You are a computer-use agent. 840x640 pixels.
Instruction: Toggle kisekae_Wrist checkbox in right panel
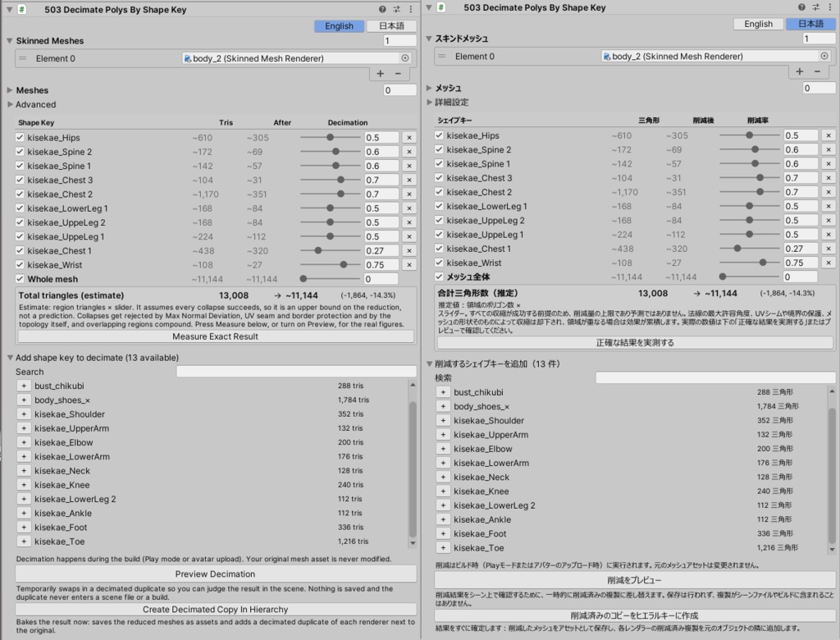coord(440,263)
